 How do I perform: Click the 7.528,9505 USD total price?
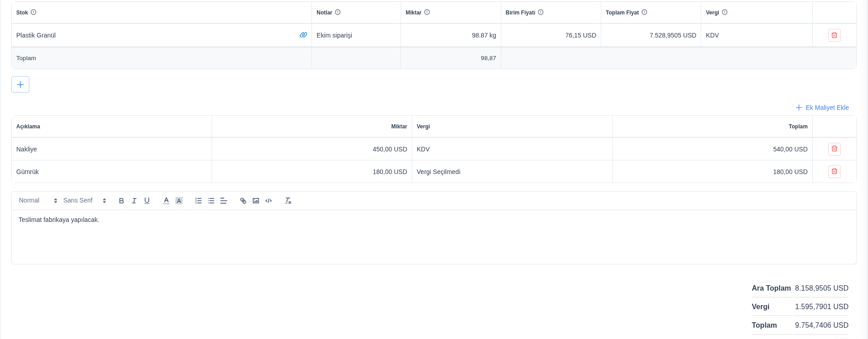tap(673, 35)
